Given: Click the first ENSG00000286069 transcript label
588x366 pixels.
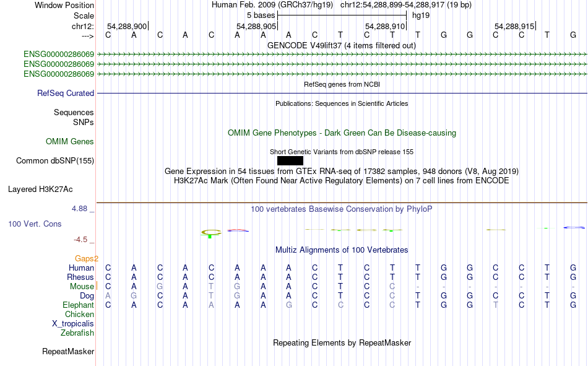Looking at the screenshot, I should 59,54.
